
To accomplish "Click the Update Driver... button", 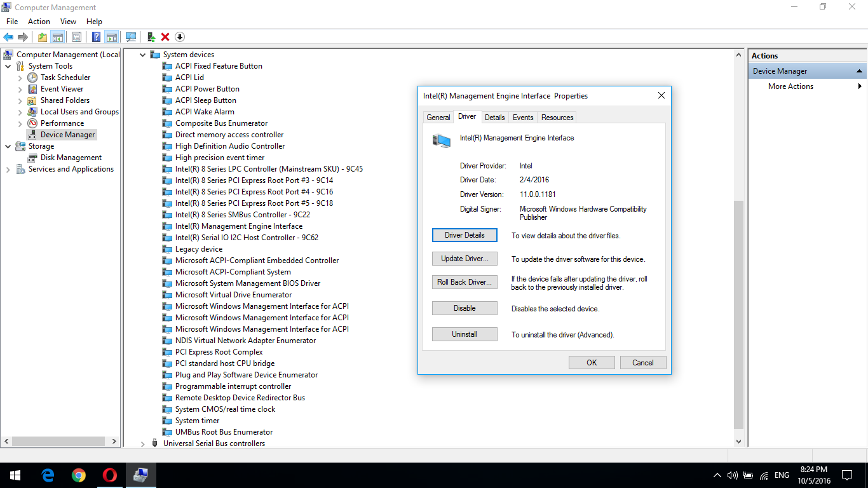I will [x=465, y=259].
